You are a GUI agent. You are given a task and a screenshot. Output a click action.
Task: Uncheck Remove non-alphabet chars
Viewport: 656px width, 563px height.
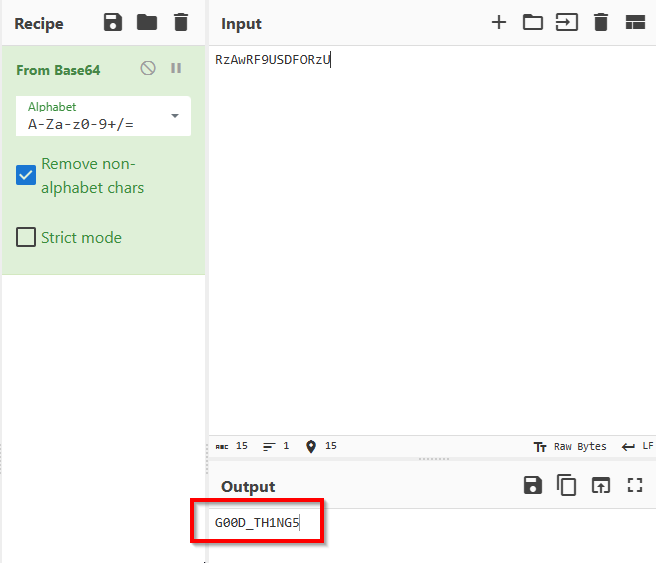click(26, 175)
